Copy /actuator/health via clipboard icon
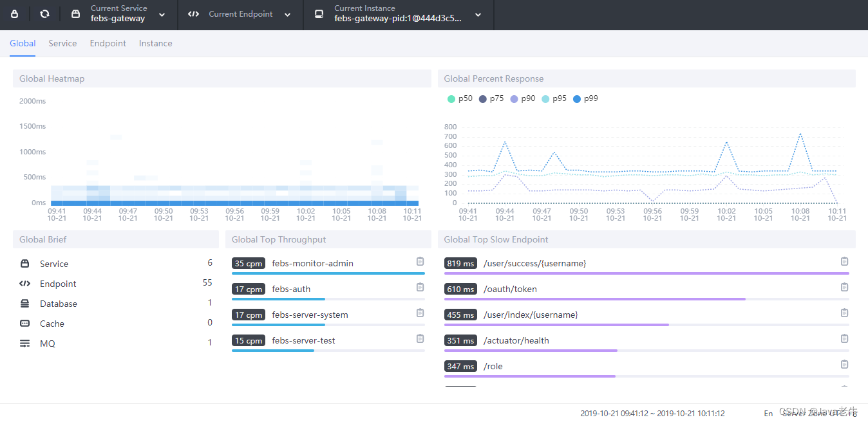Image resolution: width=868 pixels, height=422 pixels. pyautogui.click(x=844, y=338)
